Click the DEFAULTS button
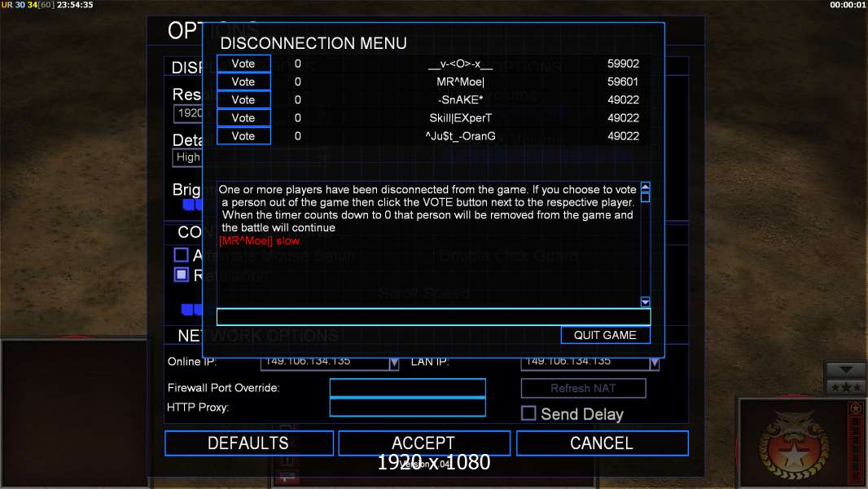Screen dimensions: 868x489 (248, 443)
